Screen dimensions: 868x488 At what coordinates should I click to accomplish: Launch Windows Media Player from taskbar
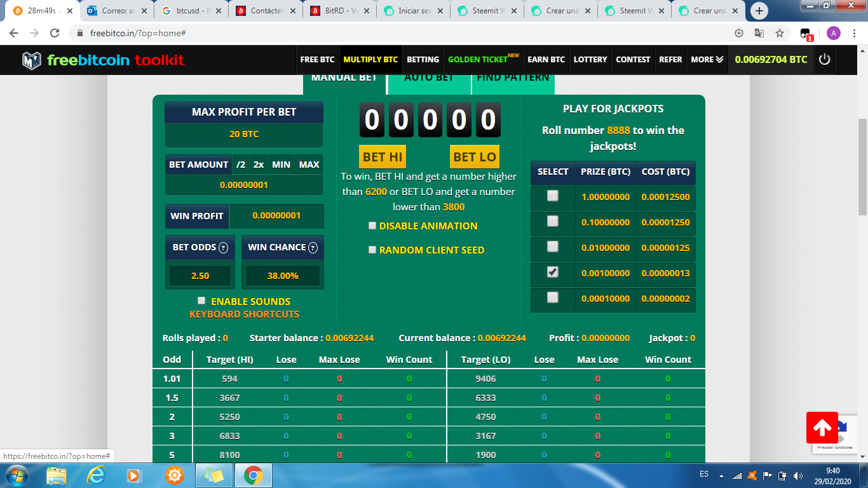135,475
